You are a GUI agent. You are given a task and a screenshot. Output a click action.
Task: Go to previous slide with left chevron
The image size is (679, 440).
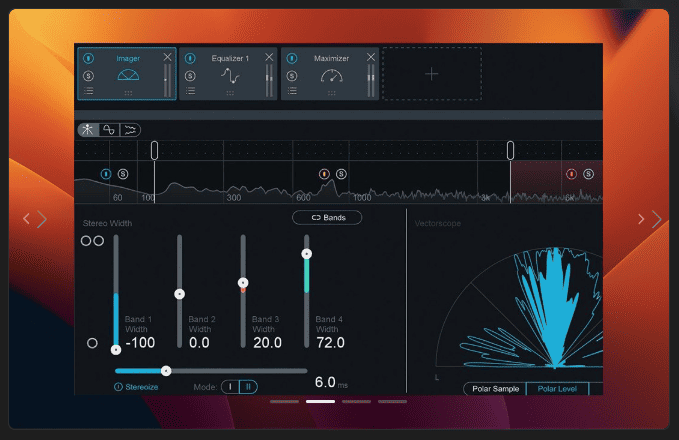(36, 219)
